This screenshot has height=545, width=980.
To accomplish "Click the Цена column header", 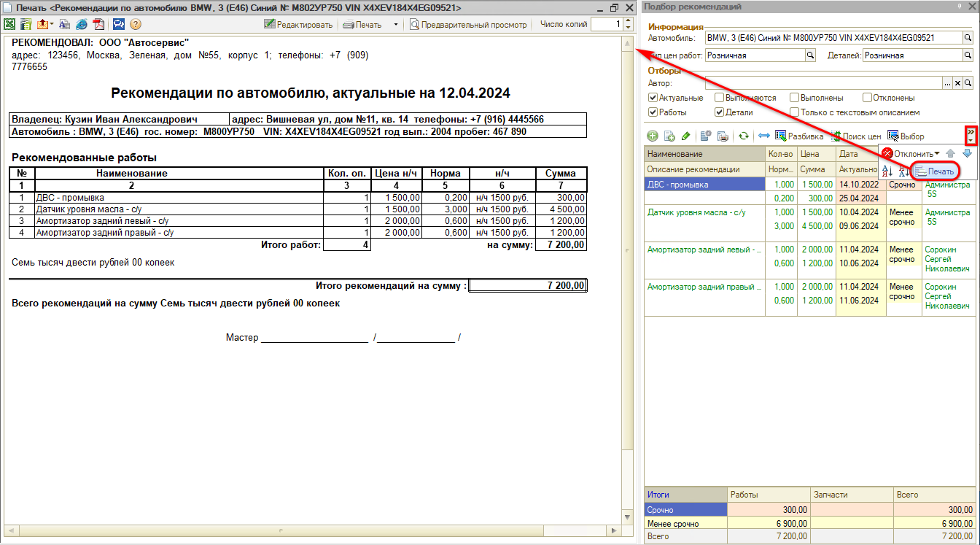I will click(816, 154).
